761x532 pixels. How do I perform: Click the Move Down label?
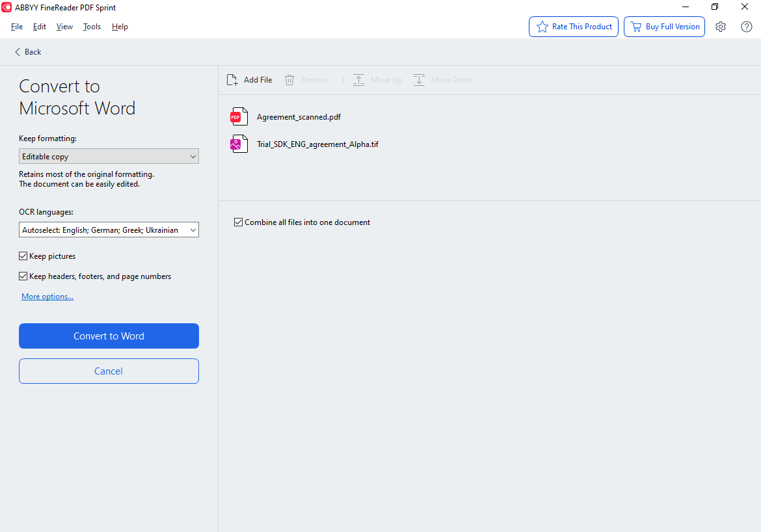point(452,79)
